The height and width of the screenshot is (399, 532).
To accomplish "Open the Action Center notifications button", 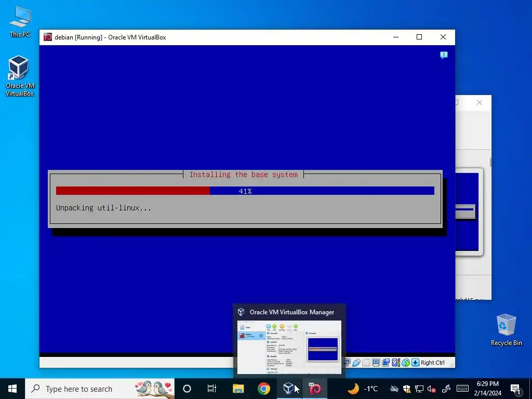I will [x=515, y=389].
